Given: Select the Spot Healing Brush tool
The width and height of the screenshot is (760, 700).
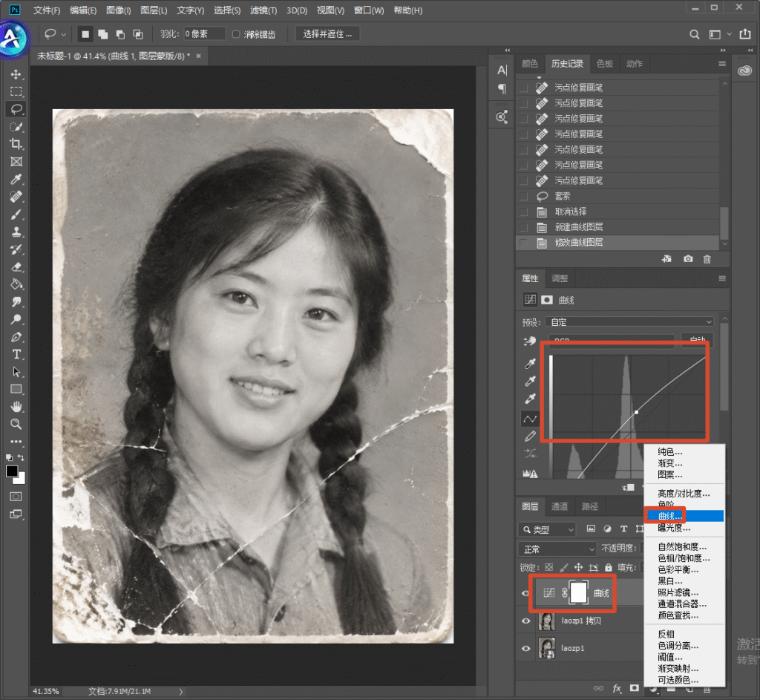Looking at the screenshot, I should tap(16, 197).
